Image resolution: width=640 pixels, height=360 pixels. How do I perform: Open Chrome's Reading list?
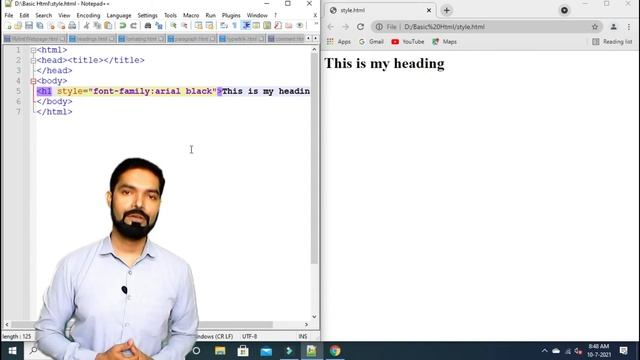pos(612,42)
